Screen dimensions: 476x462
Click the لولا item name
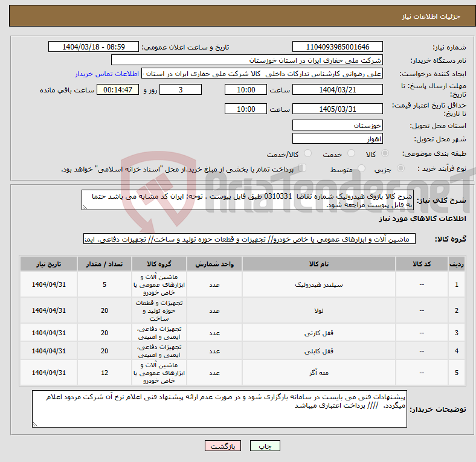tap(319, 311)
